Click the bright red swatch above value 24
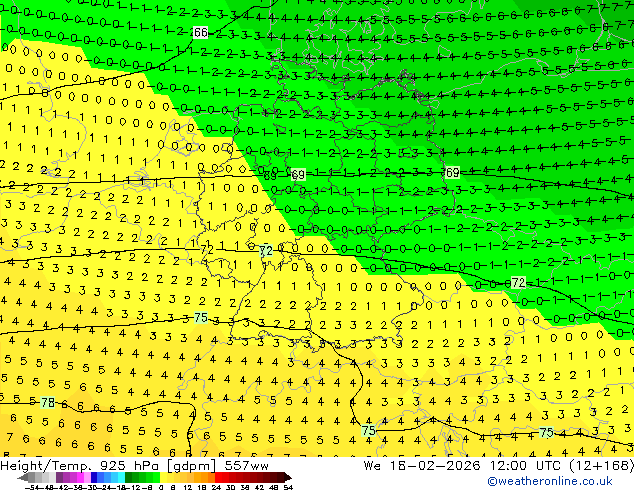634x490 pixels. click(x=218, y=477)
